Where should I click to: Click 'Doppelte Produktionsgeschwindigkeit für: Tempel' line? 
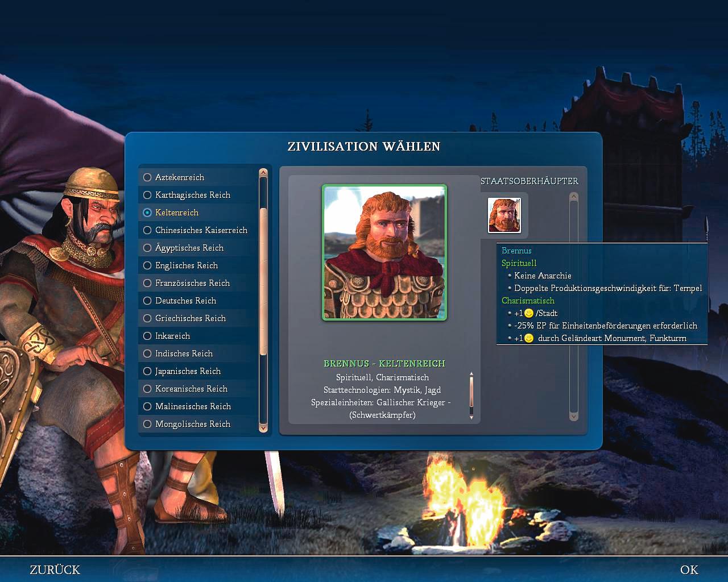click(x=608, y=288)
